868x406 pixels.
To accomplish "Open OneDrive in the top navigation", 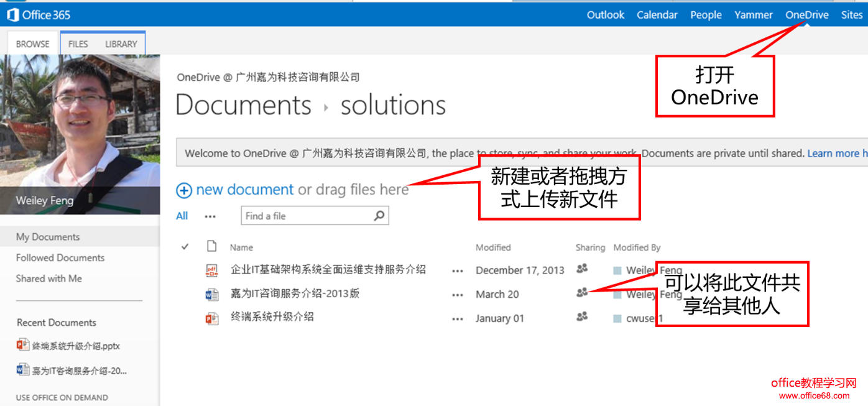I will [x=807, y=15].
